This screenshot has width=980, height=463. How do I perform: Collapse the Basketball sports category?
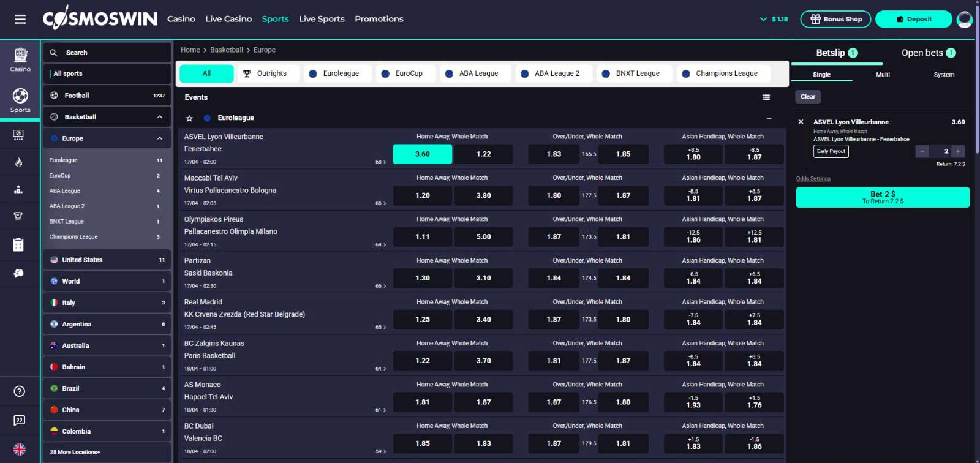click(x=160, y=117)
